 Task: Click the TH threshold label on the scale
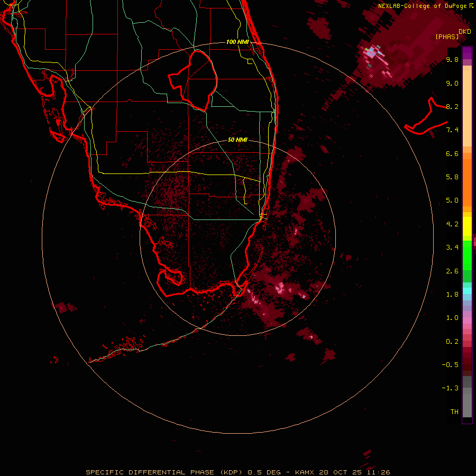coord(454,412)
